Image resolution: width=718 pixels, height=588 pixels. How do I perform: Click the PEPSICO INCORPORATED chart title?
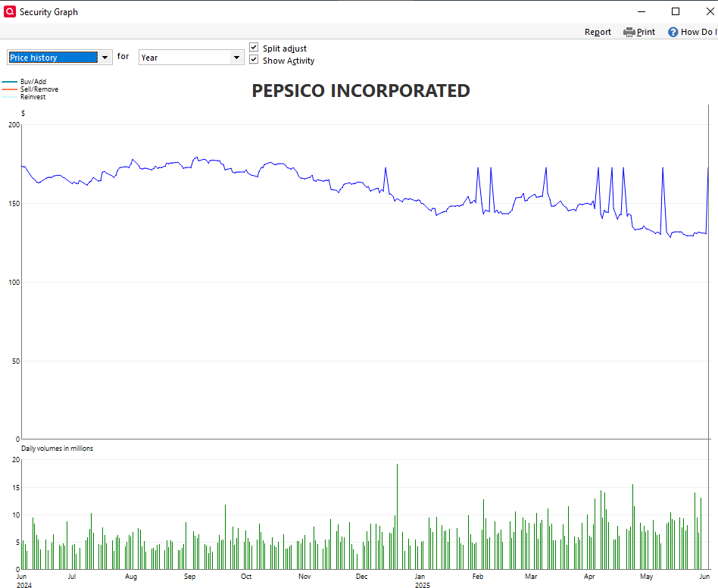click(x=361, y=91)
